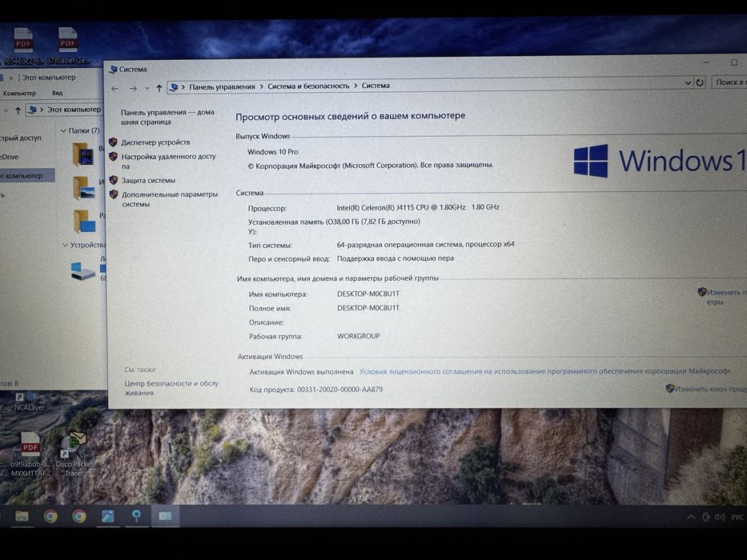Open Вид tab in Explorer window
The height and width of the screenshot is (560, 747).
pos(57,93)
